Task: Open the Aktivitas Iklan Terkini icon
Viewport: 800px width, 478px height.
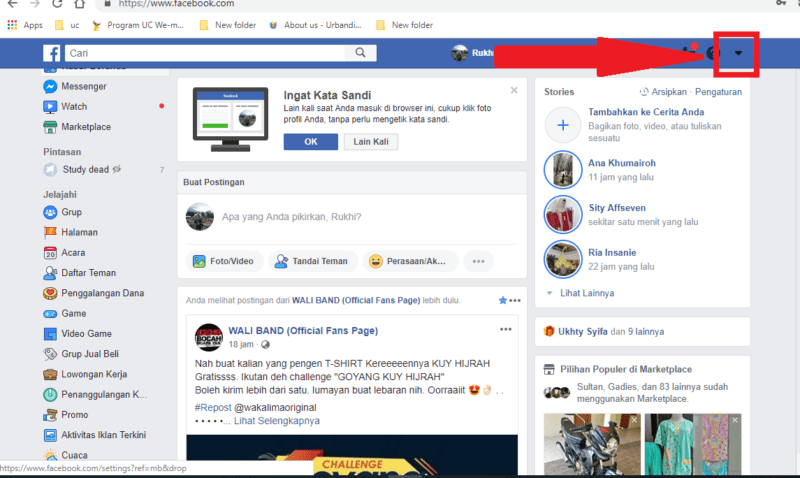Action: (50, 435)
